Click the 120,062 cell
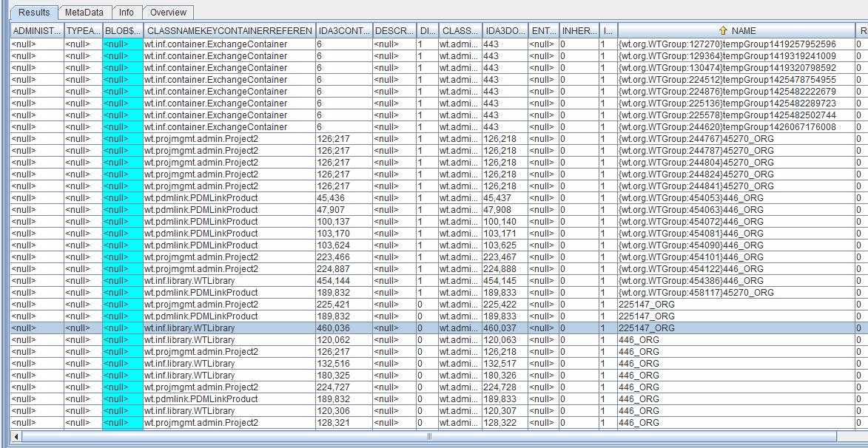 click(344, 339)
